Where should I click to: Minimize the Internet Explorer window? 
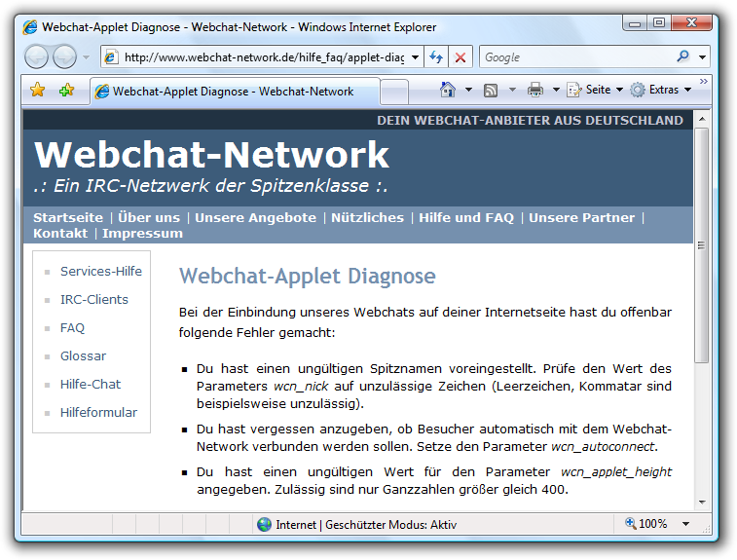(x=635, y=23)
